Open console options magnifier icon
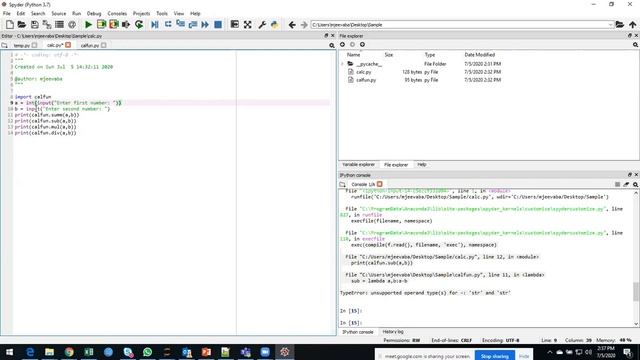The image size is (640, 360). coord(636,184)
